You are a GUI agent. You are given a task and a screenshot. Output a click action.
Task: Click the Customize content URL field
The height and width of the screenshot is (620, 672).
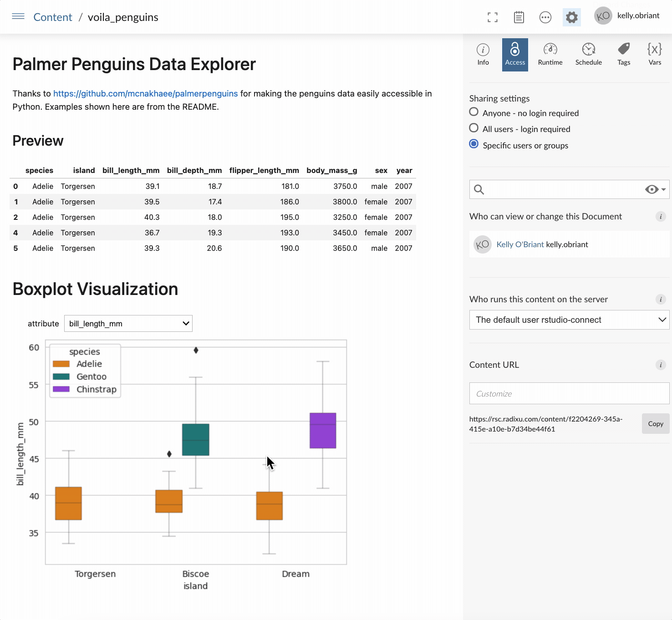569,393
